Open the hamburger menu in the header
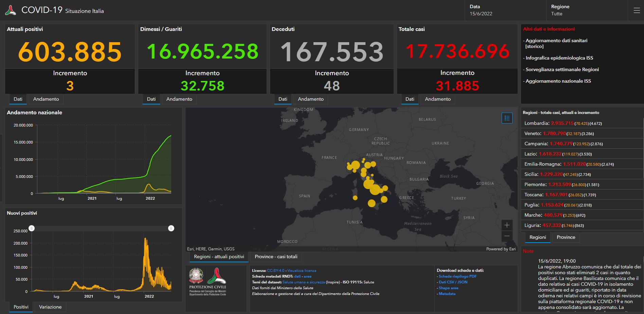This screenshot has height=314, width=644. (637, 11)
